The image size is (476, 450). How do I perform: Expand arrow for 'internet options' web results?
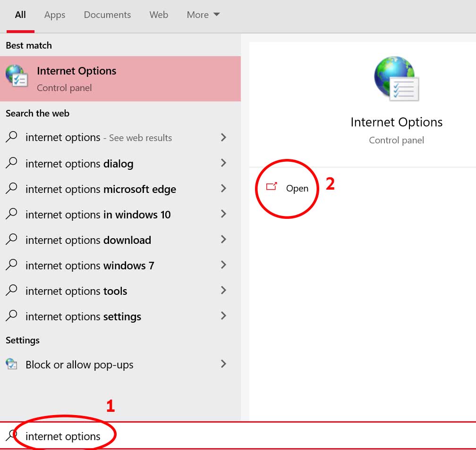[x=223, y=137]
